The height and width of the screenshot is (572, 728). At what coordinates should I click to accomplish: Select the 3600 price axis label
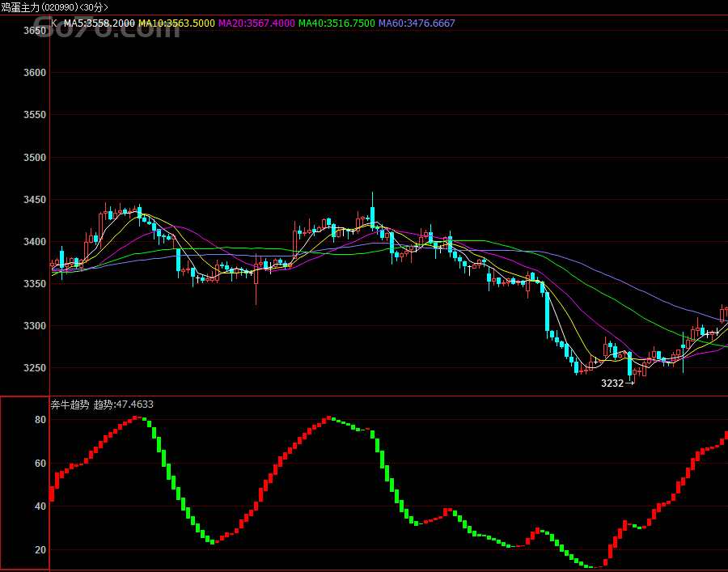click(x=35, y=73)
